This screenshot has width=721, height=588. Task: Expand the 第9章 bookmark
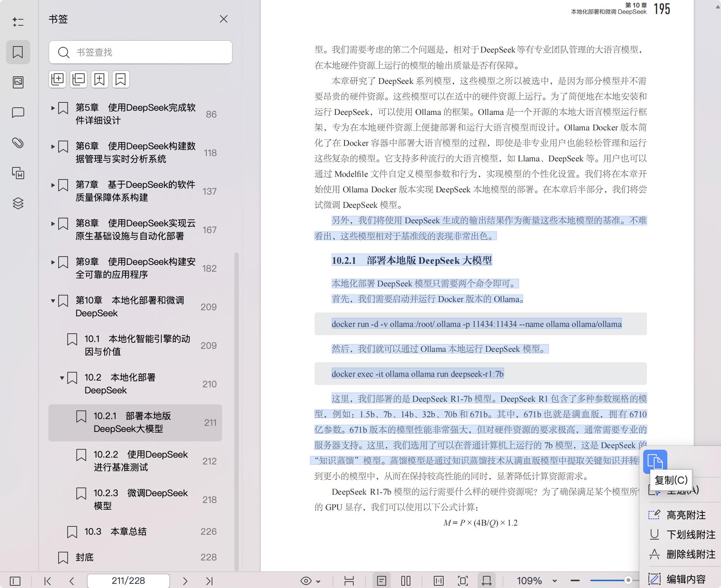[x=53, y=262]
